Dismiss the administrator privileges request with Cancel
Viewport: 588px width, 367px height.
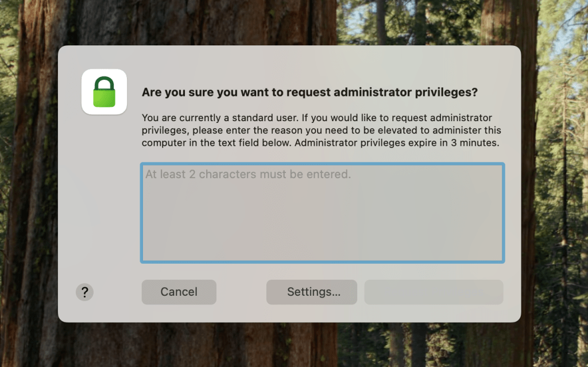[x=179, y=292]
